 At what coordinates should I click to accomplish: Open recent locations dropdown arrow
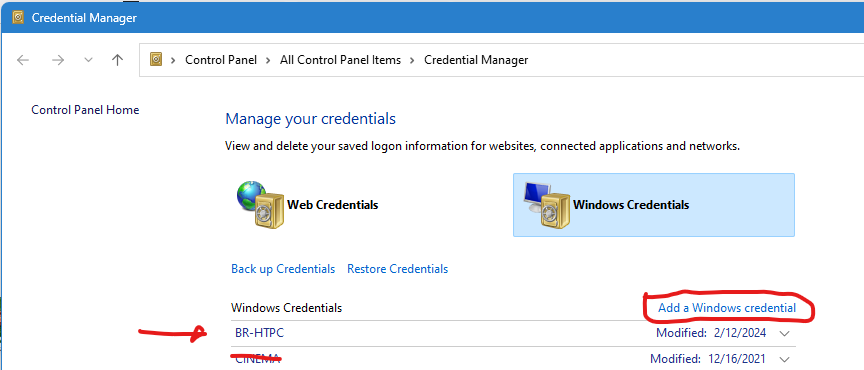pos(88,60)
